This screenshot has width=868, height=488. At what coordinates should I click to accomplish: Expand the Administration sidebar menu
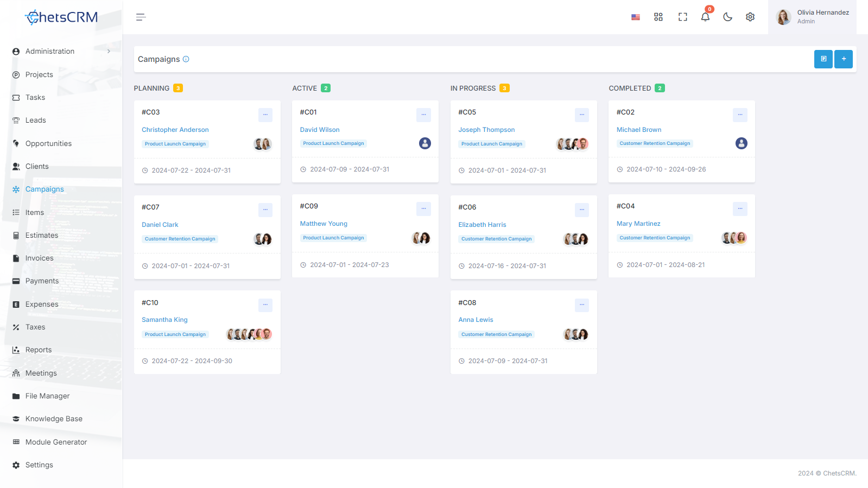click(x=61, y=52)
